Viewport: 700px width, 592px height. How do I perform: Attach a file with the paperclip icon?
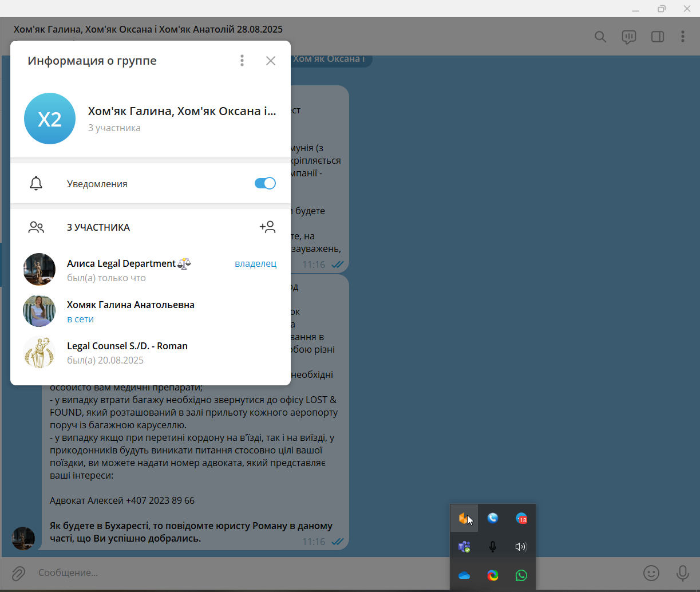tap(19, 573)
